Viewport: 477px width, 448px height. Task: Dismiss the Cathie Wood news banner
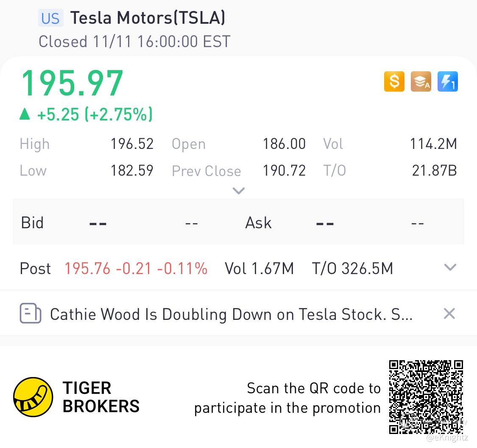[449, 314]
